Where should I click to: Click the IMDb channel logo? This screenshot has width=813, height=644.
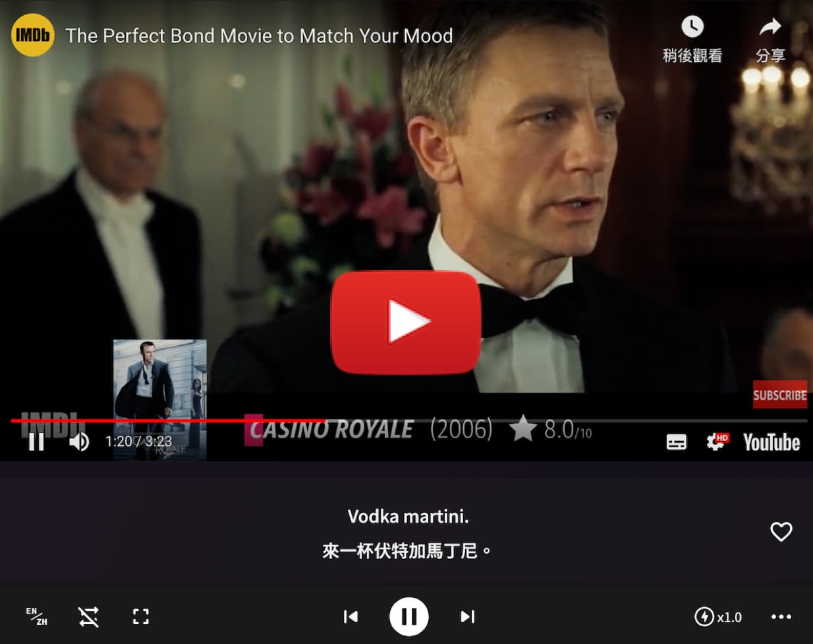tap(33, 35)
